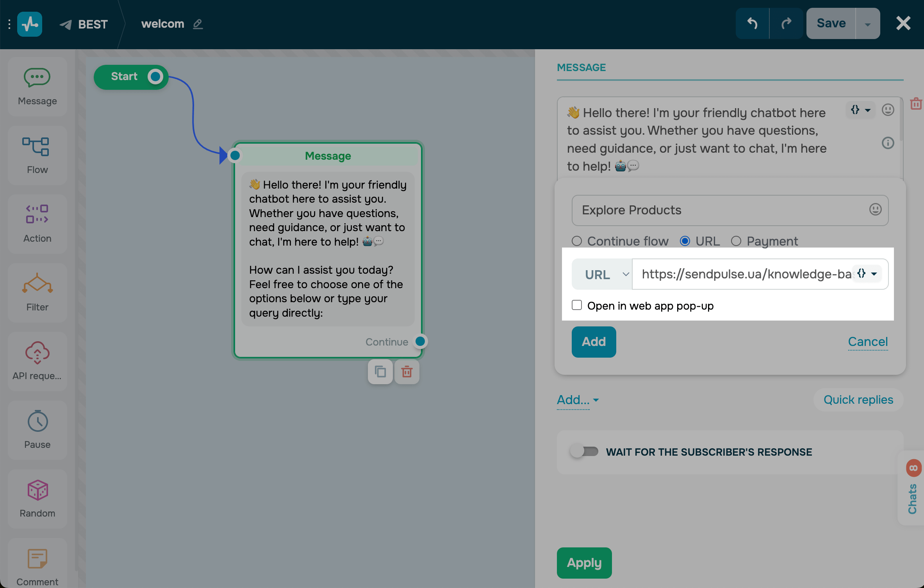This screenshot has height=588, width=924.
Task: Toggle Wait for the subscriber's response
Action: pos(584,452)
